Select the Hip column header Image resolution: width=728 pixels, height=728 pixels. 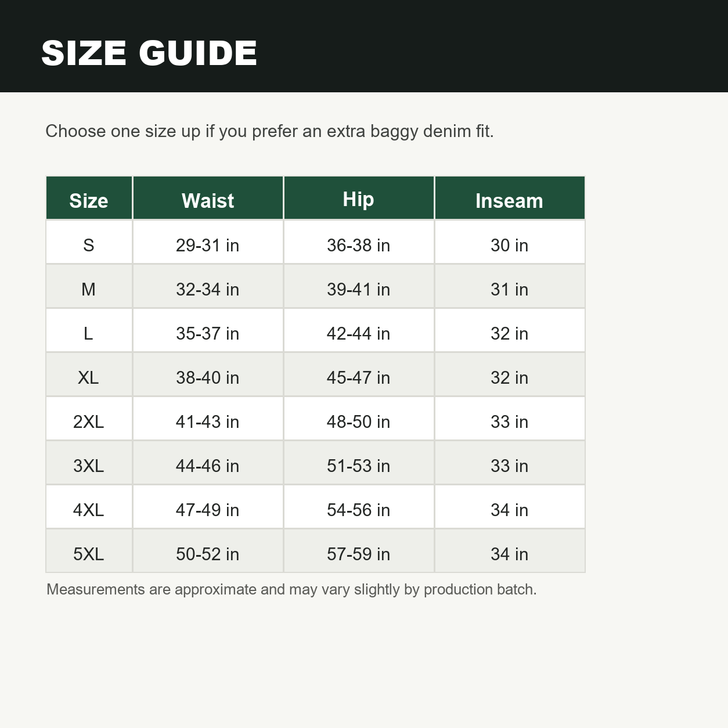coord(359,199)
